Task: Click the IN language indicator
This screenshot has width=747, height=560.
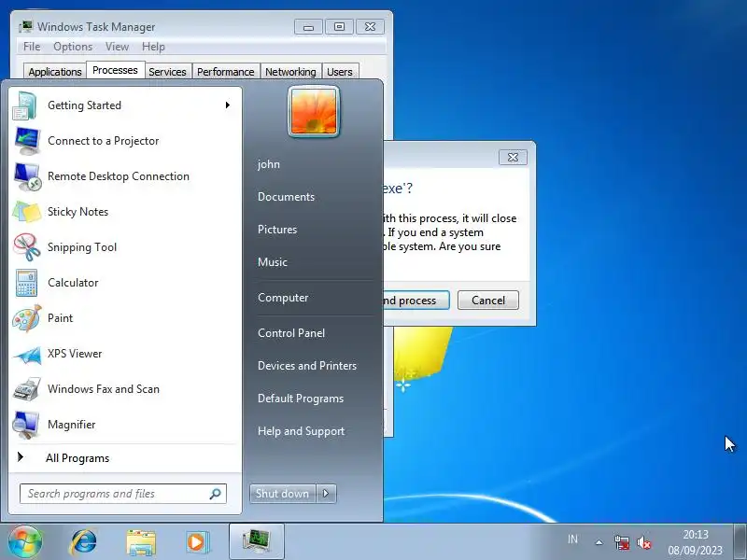Action: [x=572, y=539]
